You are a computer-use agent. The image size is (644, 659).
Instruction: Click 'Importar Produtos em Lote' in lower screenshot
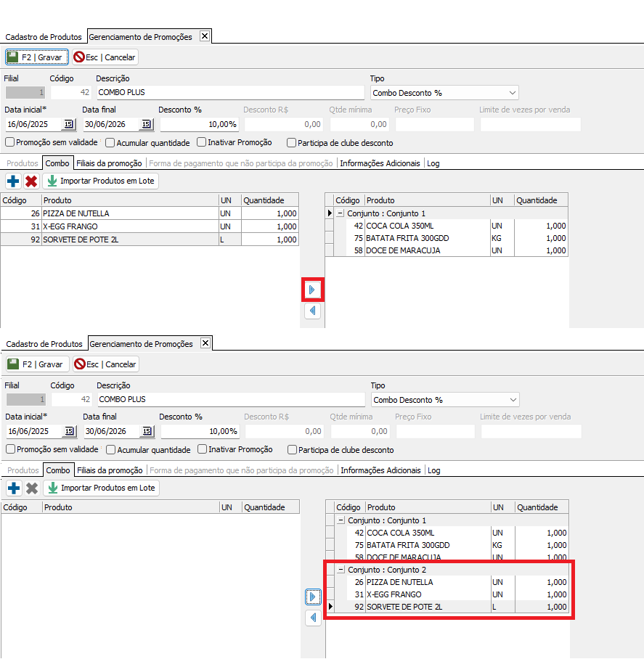coord(101,488)
